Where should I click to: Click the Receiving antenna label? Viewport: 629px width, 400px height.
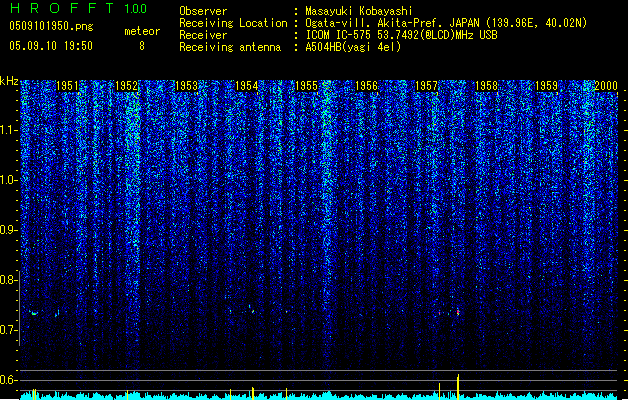pyautogui.click(x=230, y=47)
